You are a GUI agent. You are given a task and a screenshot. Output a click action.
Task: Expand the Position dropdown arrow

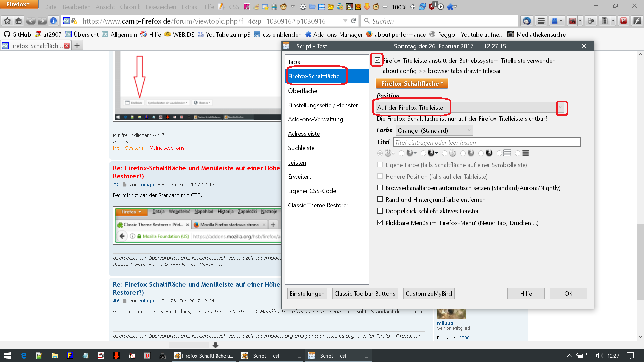click(561, 107)
